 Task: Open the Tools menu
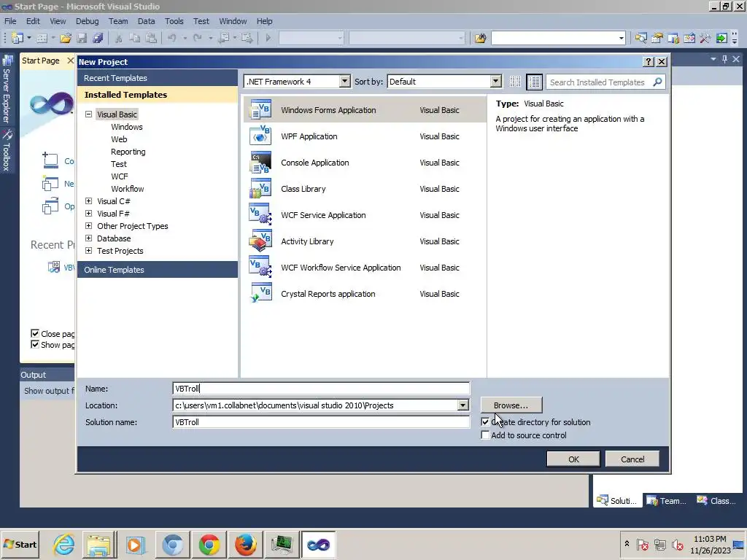pyautogui.click(x=174, y=21)
